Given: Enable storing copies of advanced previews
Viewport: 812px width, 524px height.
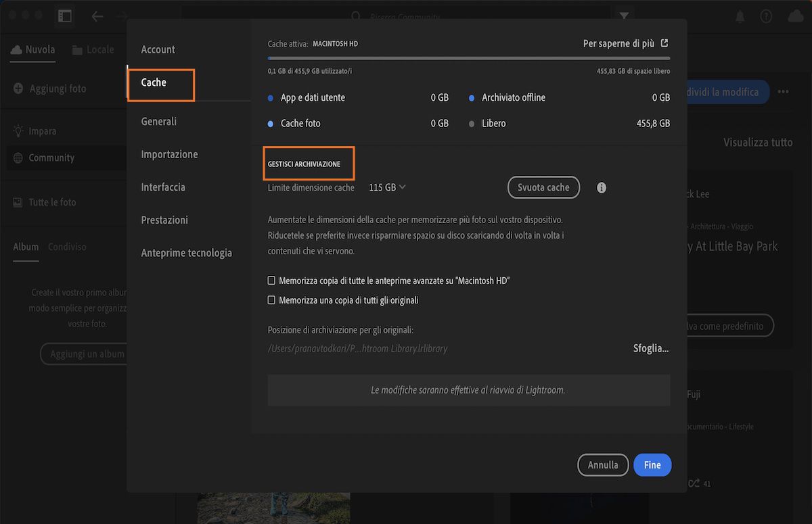Looking at the screenshot, I should (x=271, y=279).
